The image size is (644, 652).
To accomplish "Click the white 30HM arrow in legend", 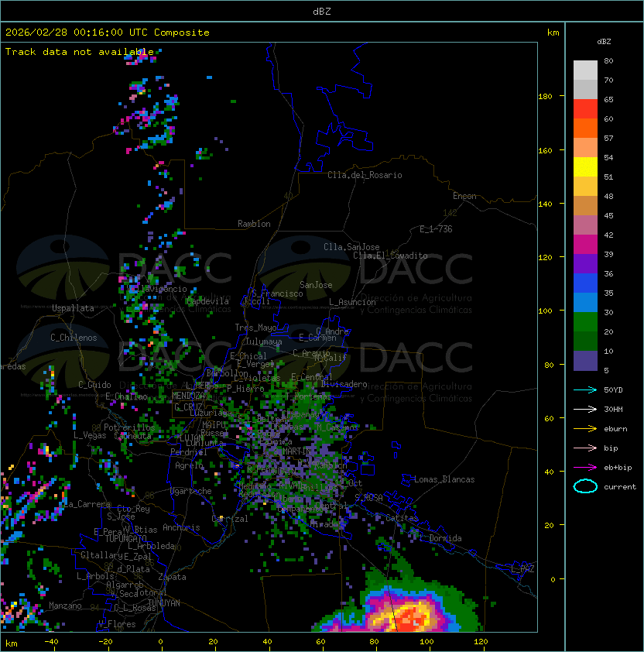I will (585, 409).
